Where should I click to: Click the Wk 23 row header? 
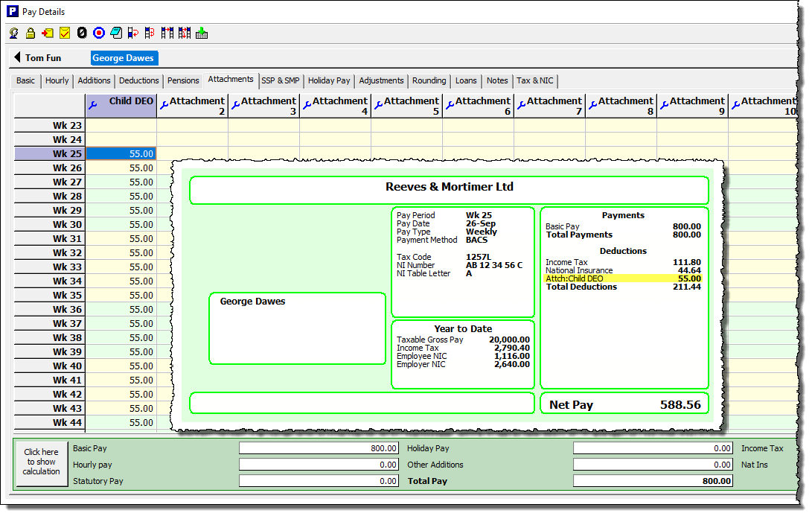coord(50,125)
